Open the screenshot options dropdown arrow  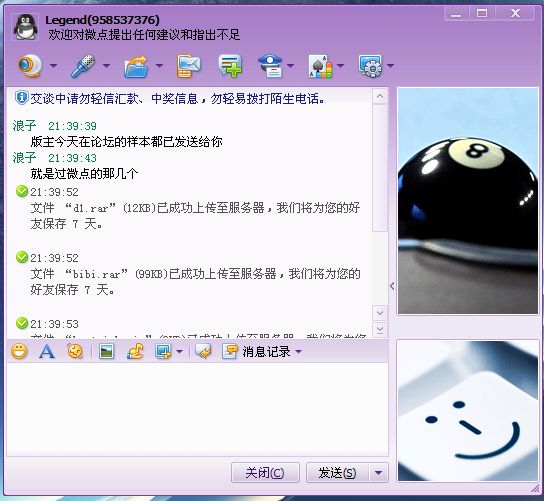pos(179,351)
